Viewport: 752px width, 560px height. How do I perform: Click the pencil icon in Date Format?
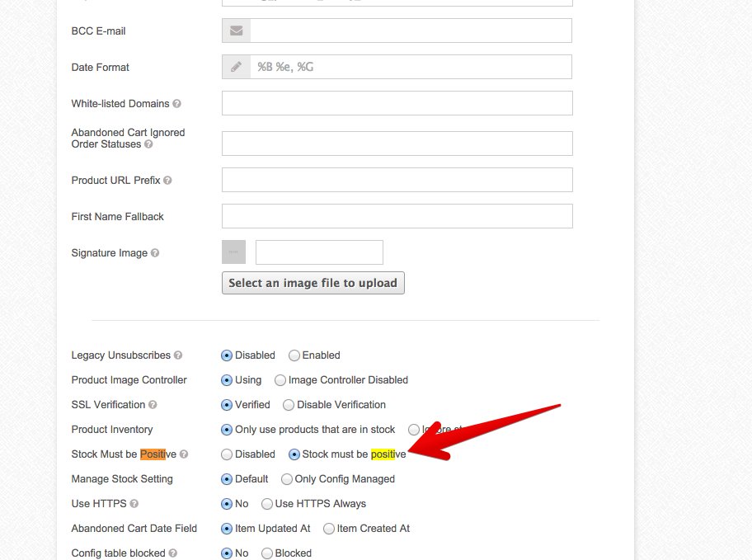tap(237, 68)
